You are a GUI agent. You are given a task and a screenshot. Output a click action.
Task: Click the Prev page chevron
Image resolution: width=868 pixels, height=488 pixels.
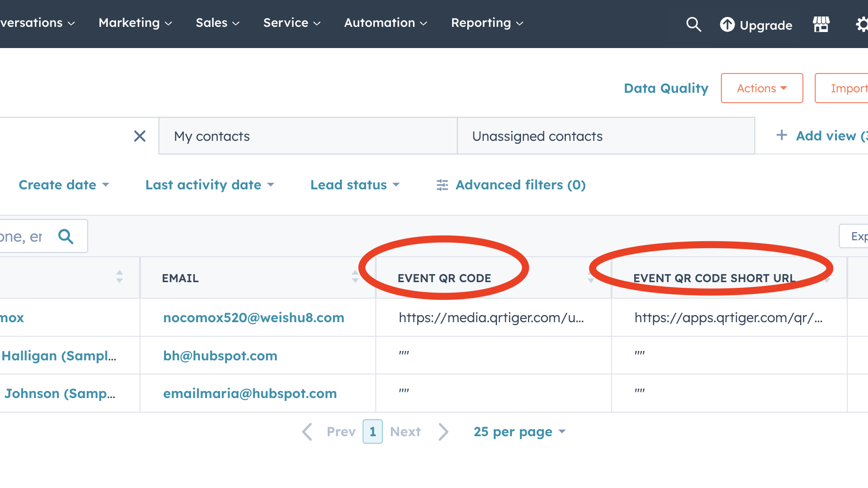coord(306,431)
